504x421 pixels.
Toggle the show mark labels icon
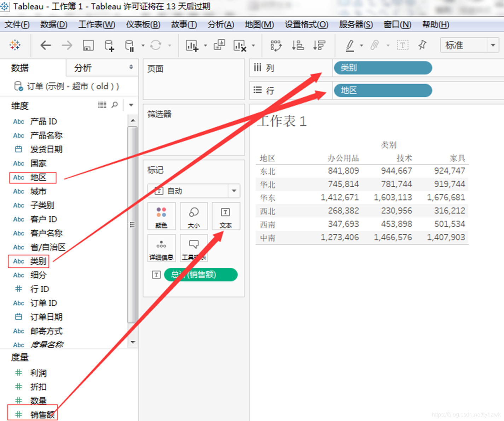[x=402, y=45]
